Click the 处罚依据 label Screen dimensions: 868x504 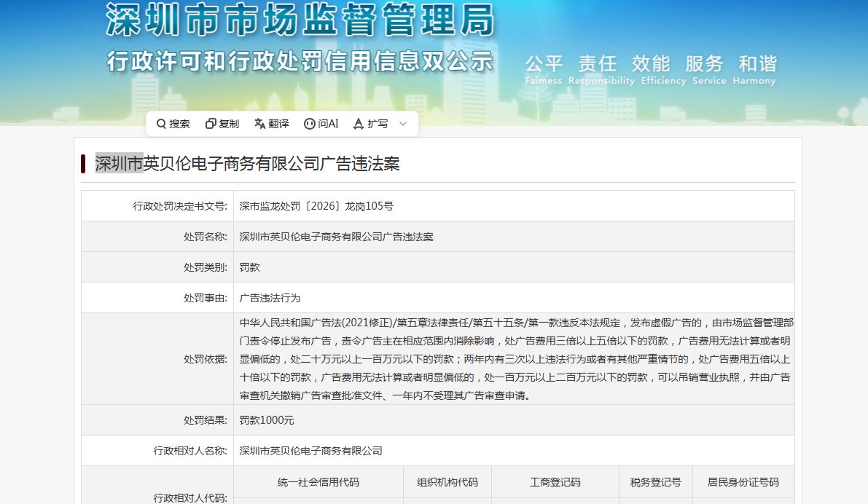tap(206, 359)
